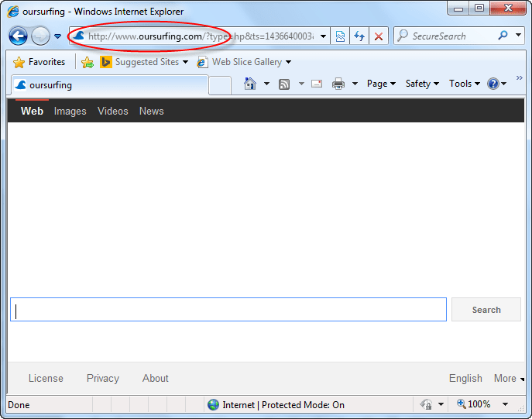Expand the Home button dropdown arrow
The image size is (532, 419).
tap(266, 84)
